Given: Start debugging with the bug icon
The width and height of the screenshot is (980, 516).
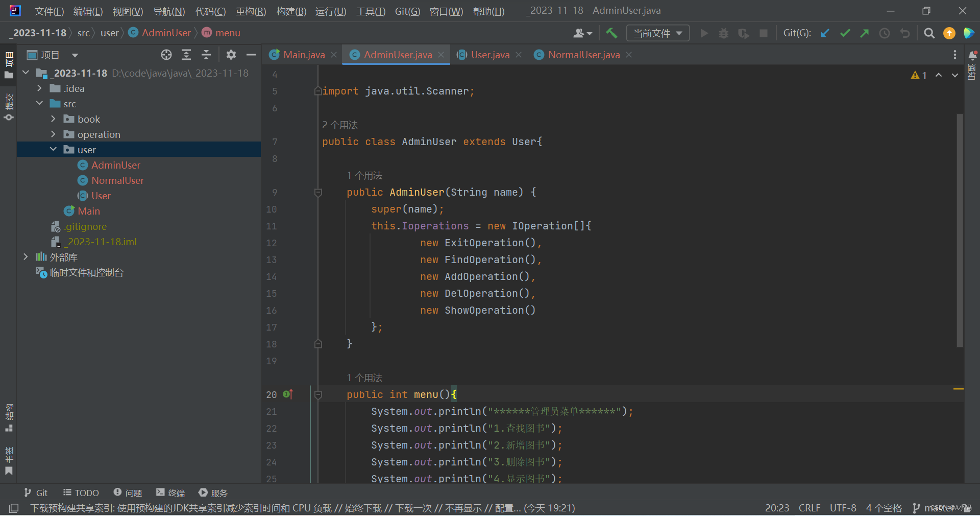Looking at the screenshot, I should click(724, 33).
